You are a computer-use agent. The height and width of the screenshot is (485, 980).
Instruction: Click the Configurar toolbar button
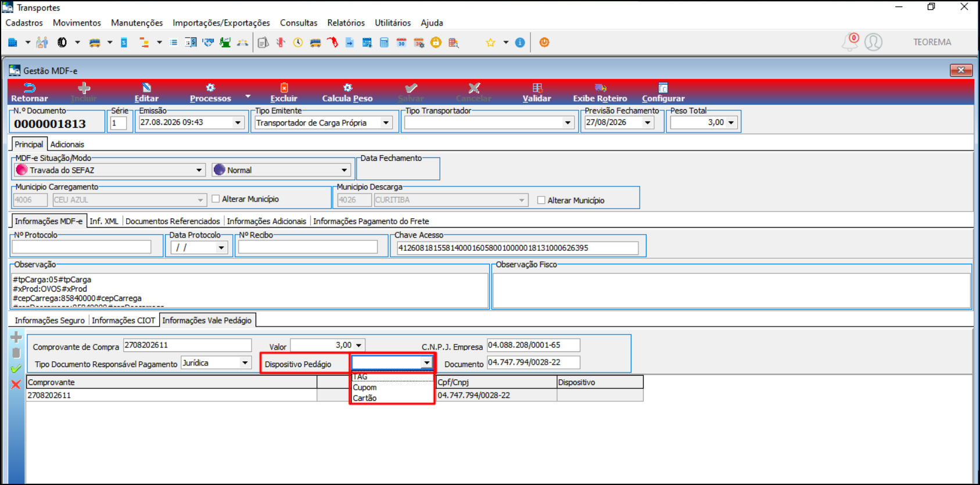coord(663,92)
